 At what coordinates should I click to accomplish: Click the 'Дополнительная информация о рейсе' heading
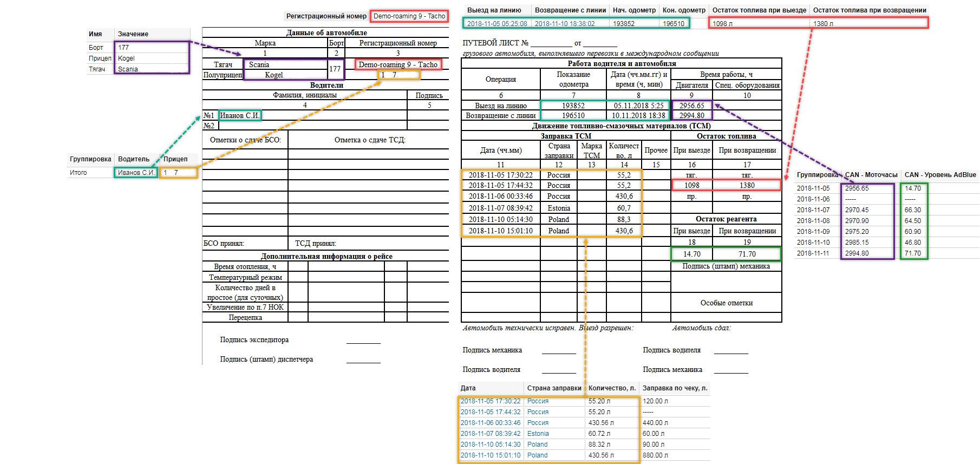click(326, 256)
